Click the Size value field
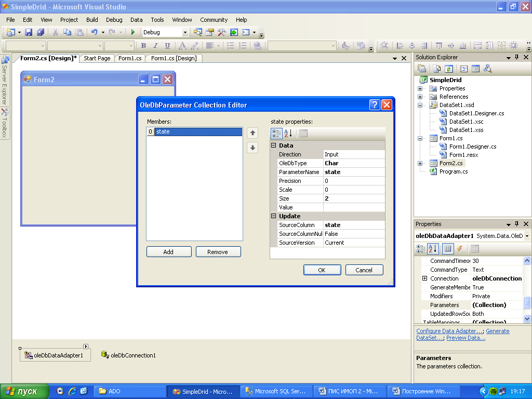This screenshot has width=532, height=399. 354,198
